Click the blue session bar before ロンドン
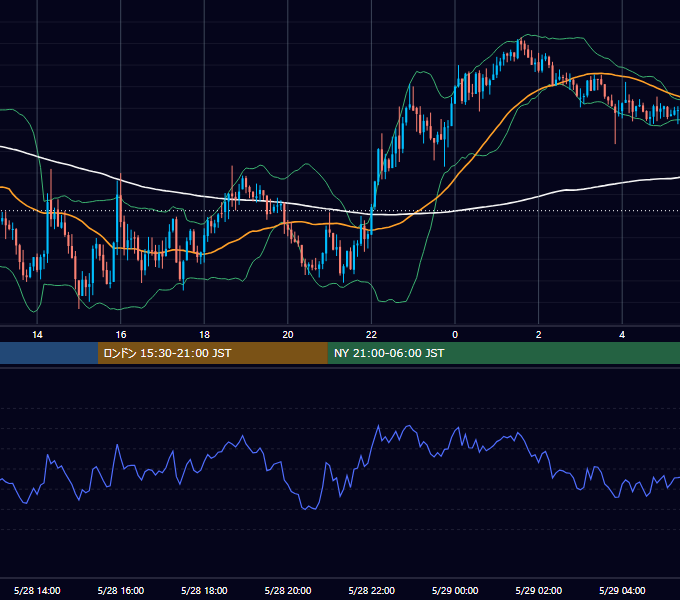Screen dimensions: 680x600 49,353
